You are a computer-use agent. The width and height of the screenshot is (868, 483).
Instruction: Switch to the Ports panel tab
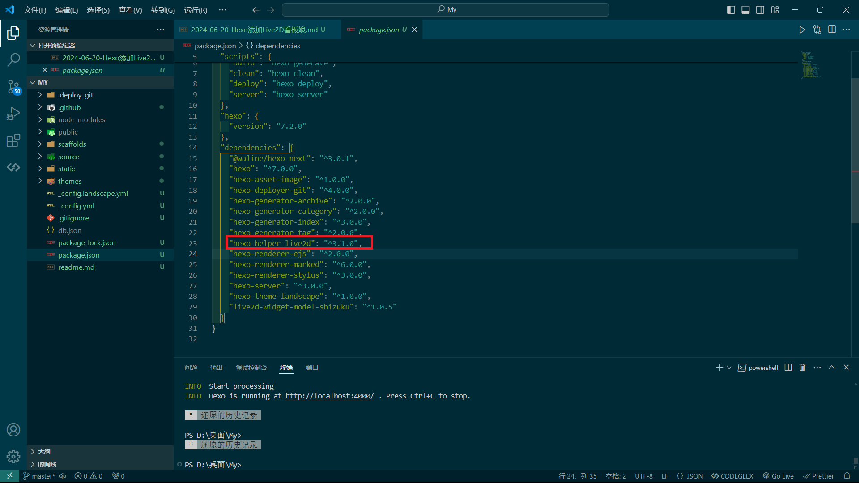[312, 368]
